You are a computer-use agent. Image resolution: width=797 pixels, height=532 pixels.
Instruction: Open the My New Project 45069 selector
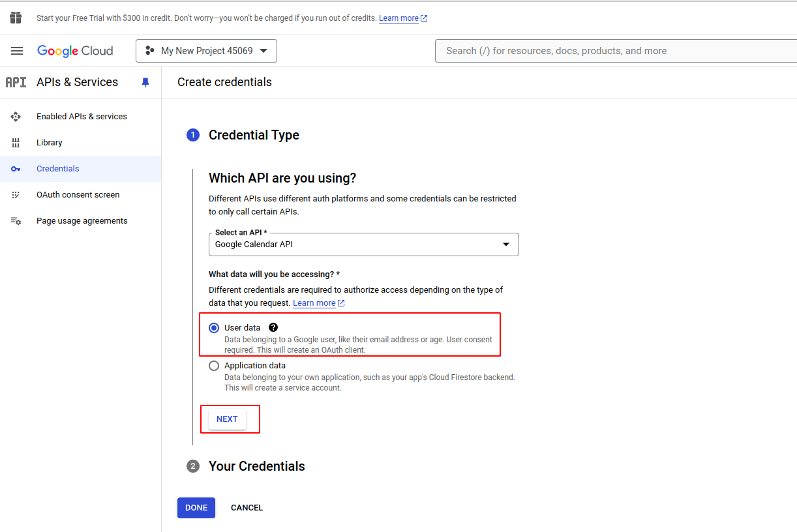click(206, 51)
